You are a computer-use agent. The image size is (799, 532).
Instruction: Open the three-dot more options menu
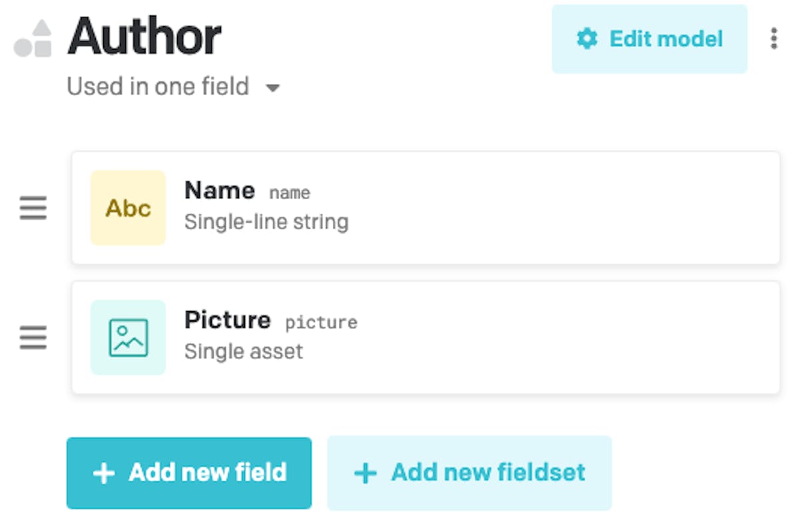pyautogui.click(x=774, y=39)
